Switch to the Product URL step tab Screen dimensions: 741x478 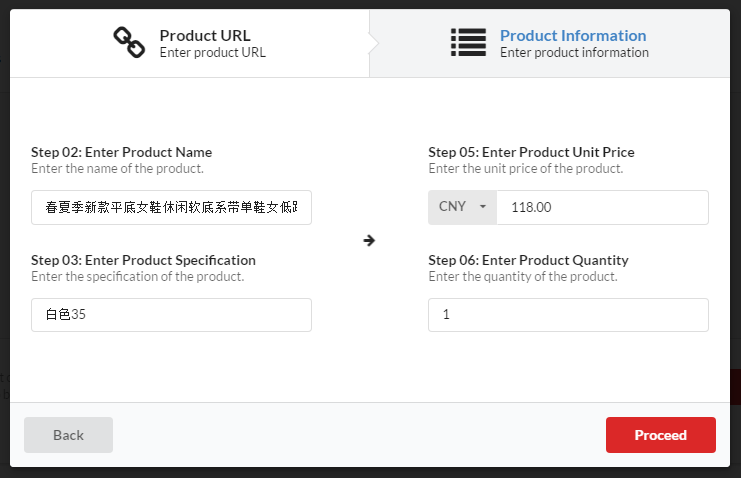[190, 43]
